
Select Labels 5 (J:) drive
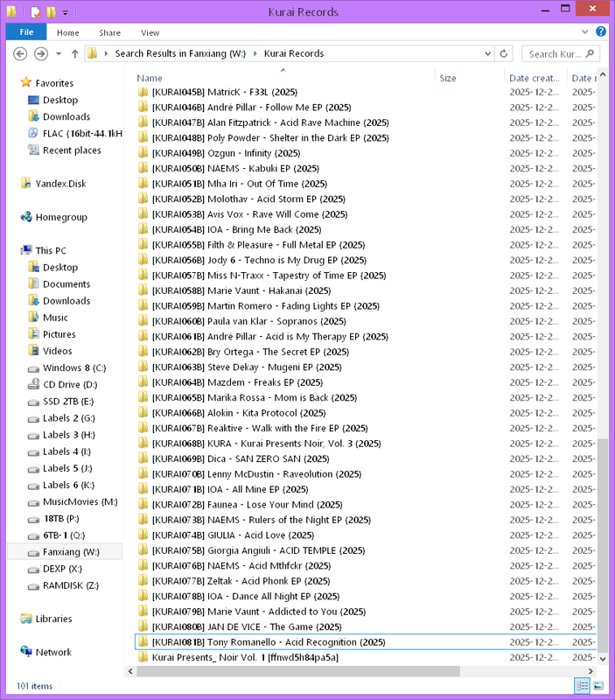[x=67, y=468]
